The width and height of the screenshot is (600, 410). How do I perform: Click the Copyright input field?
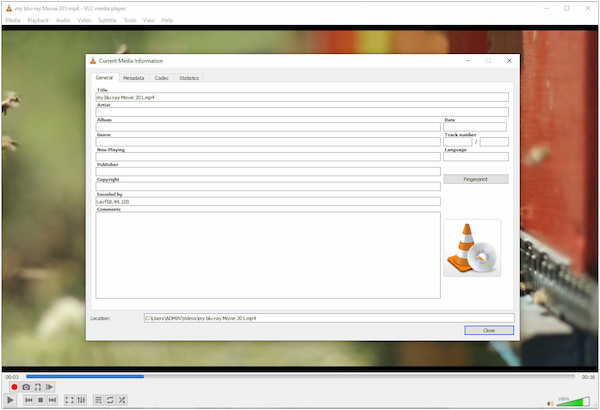[268, 186]
